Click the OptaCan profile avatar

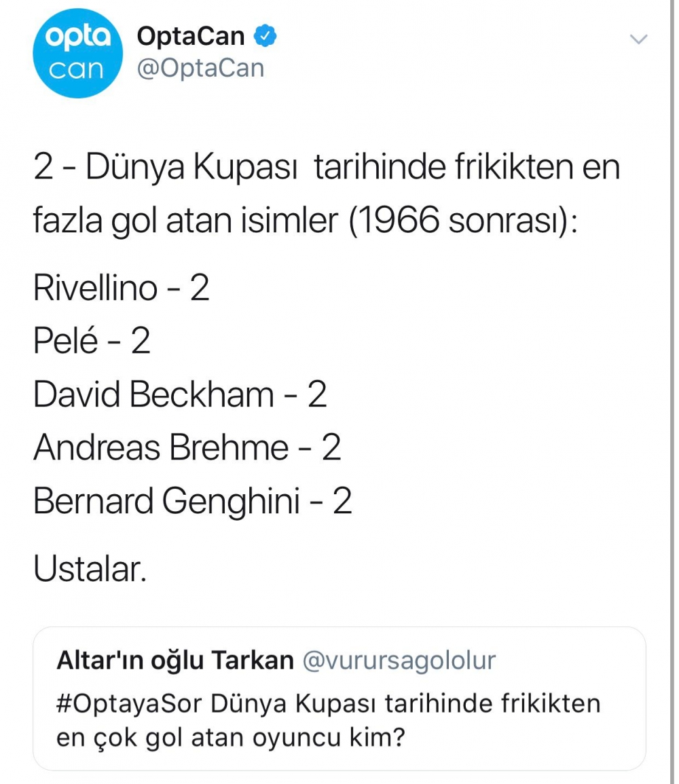coord(77,54)
